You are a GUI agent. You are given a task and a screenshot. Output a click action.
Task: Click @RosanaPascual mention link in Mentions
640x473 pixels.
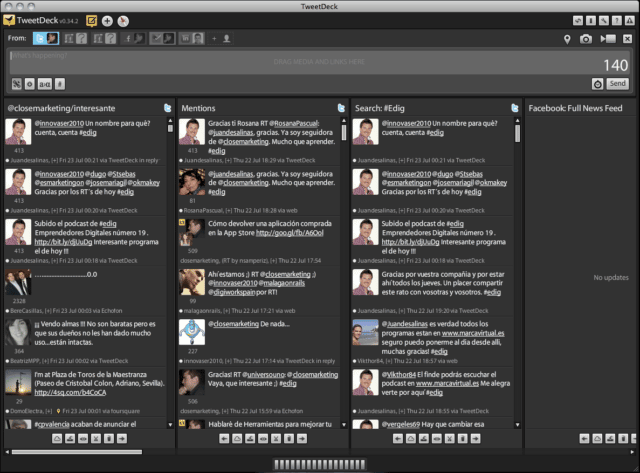pos(293,123)
